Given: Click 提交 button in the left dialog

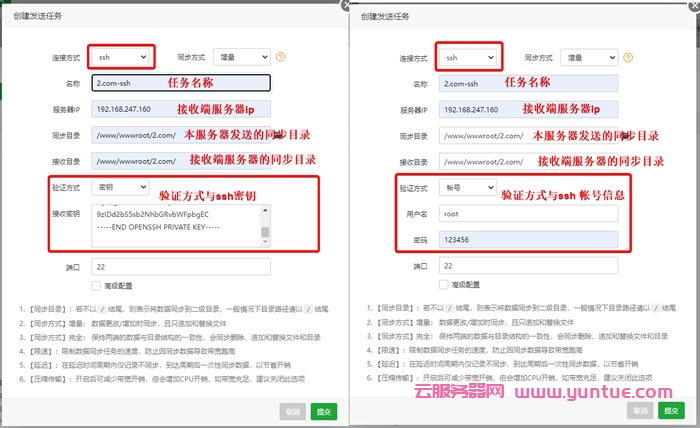Looking at the screenshot, I should (324, 410).
